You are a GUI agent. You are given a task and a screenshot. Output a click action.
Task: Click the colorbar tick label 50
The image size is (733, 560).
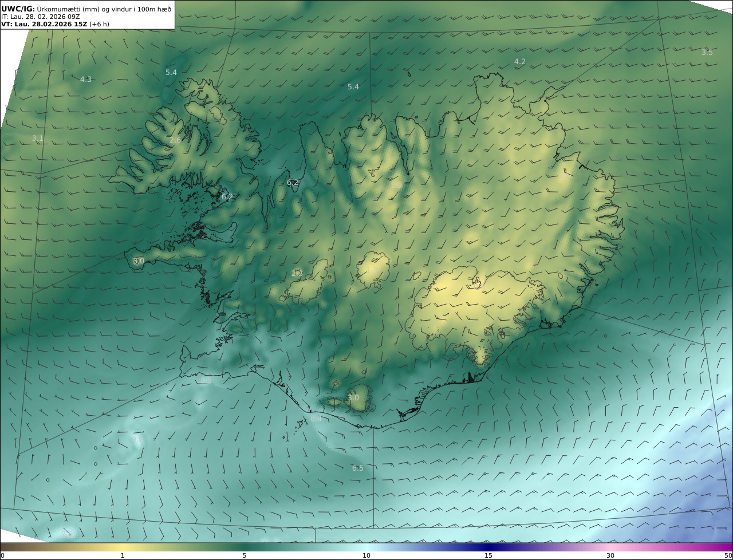pyautogui.click(x=728, y=555)
